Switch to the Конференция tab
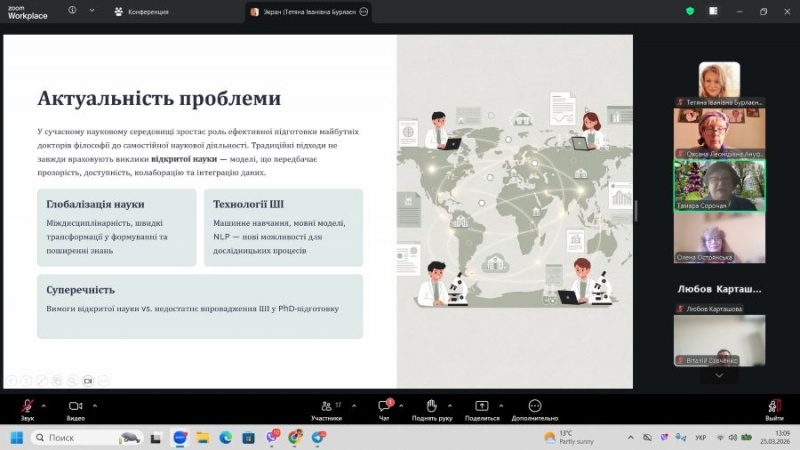800x450 pixels. click(x=141, y=12)
